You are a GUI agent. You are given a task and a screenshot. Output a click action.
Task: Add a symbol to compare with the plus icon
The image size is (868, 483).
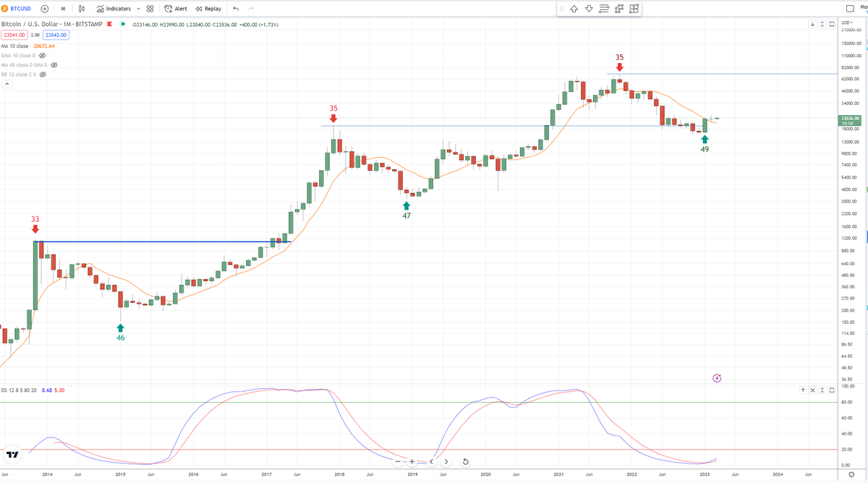(45, 9)
